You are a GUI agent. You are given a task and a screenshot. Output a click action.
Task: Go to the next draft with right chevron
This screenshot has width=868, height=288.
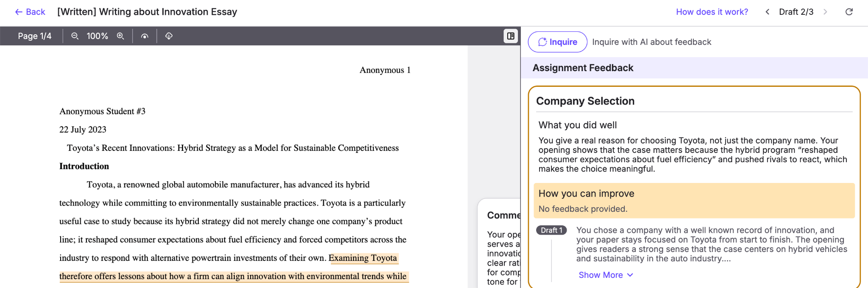[x=825, y=12]
